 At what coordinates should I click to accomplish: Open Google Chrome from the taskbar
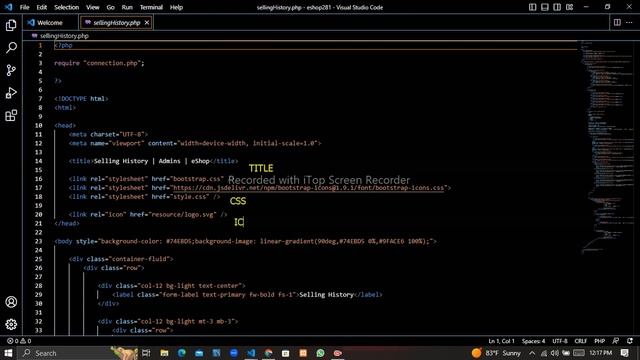(x=268, y=353)
